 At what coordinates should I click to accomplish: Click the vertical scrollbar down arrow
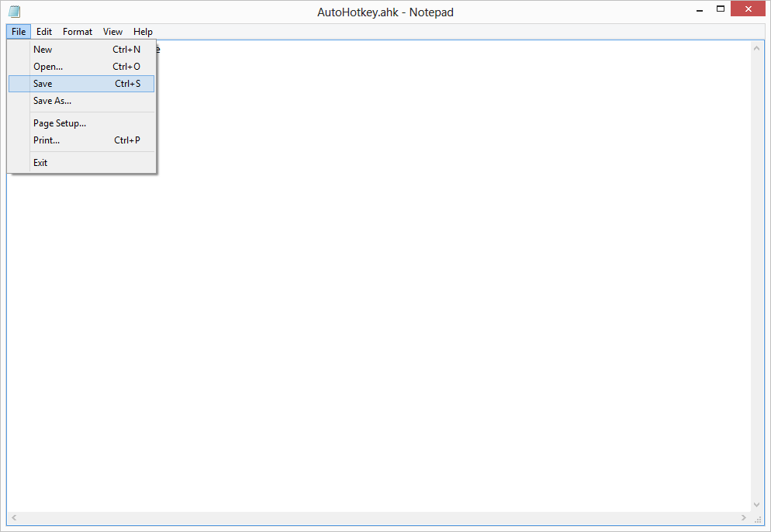tap(757, 505)
